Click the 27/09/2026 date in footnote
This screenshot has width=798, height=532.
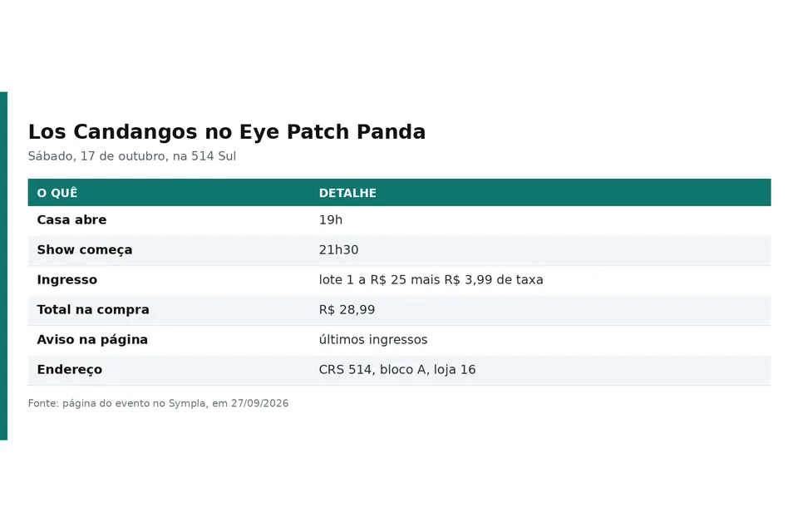[259, 403]
